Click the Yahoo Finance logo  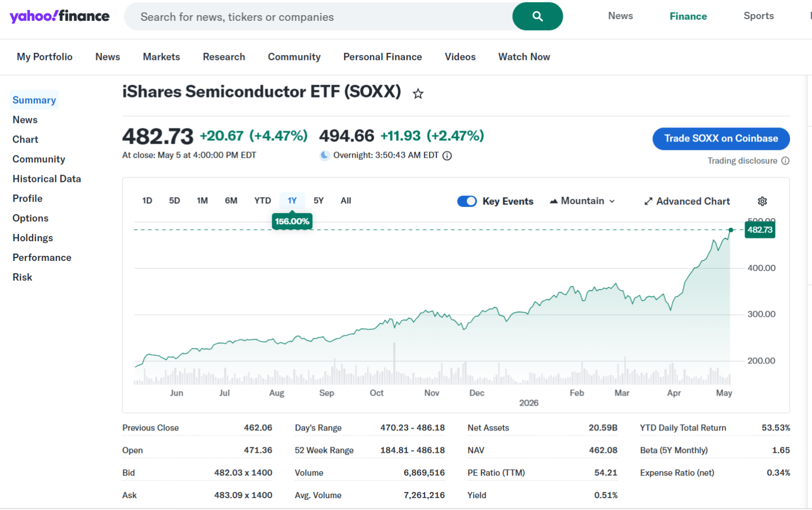click(x=60, y=16)
